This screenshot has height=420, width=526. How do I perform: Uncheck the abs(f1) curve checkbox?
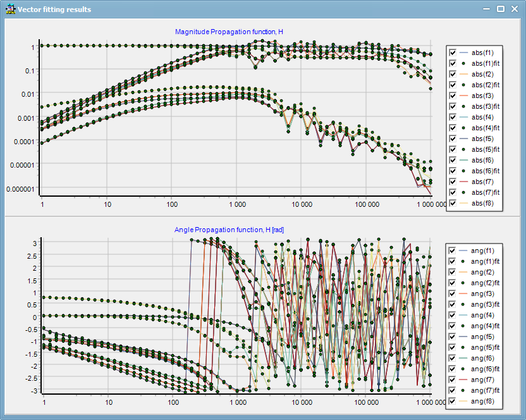[453, 53]
